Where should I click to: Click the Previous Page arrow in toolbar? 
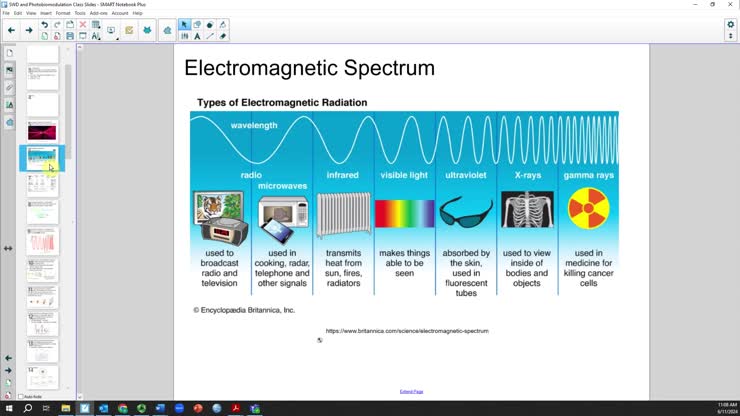click(10, 30)
